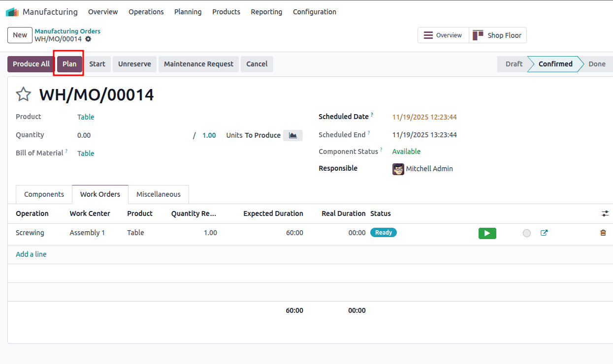This screenshot has height=364, width=613.
Task: Click the forecast graph icon next to Units
Action: [x=292, y=135]
